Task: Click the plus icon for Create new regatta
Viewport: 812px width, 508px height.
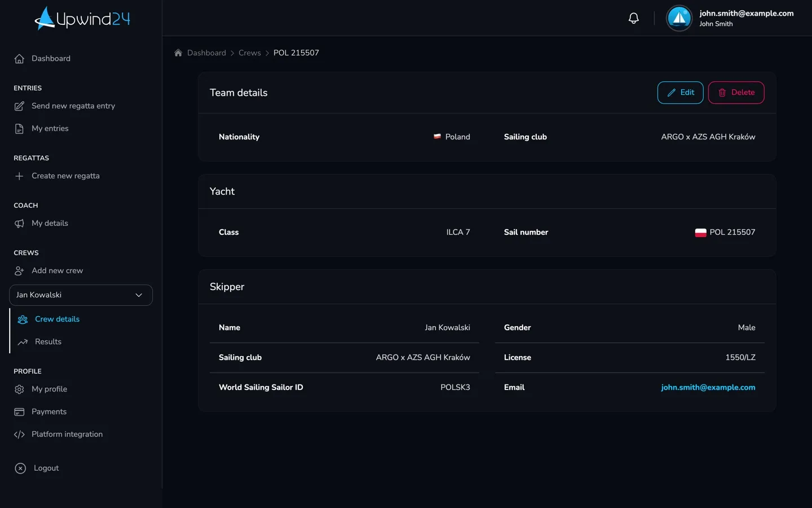Action: coord(19,176)
